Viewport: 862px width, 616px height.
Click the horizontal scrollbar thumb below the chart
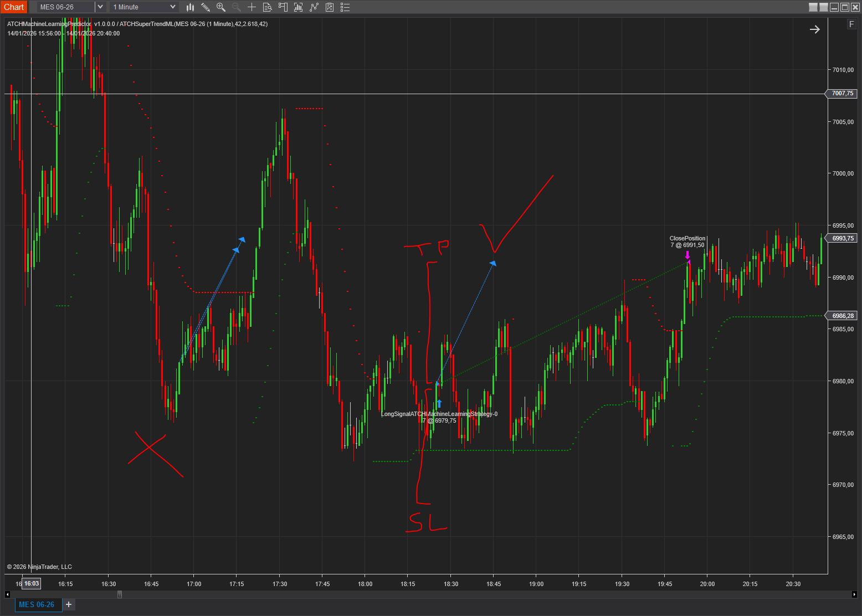tap(119, 594)
